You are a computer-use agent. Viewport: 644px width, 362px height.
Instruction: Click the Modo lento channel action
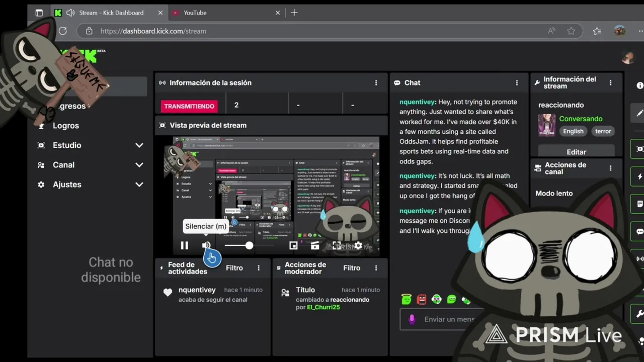click(554, 194)
